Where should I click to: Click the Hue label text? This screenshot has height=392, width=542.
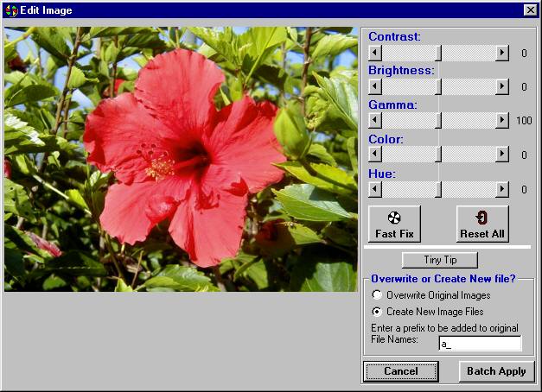(382, 174)
